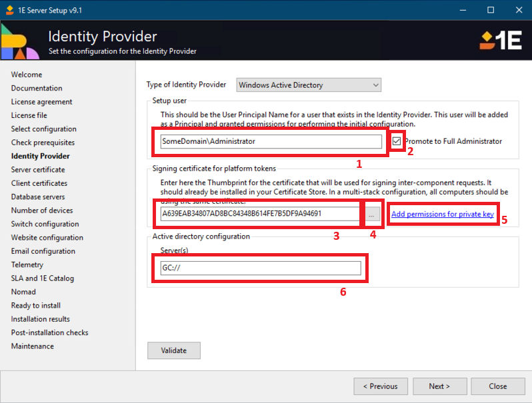Screen dimensions: 532x403
Task: Click the Close button at bottom
Action: coord(498,386)
